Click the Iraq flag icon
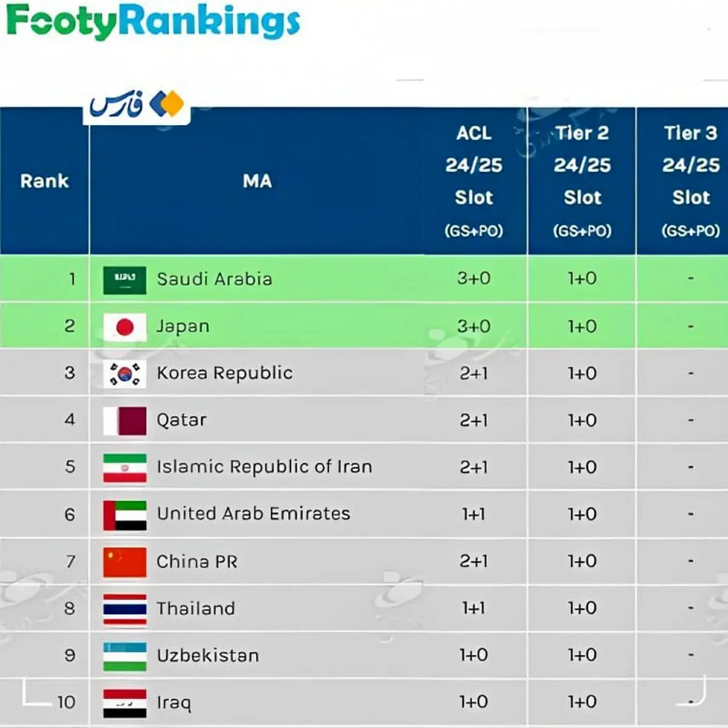Screen dimensions: 728x728 (x=124, y=703)
